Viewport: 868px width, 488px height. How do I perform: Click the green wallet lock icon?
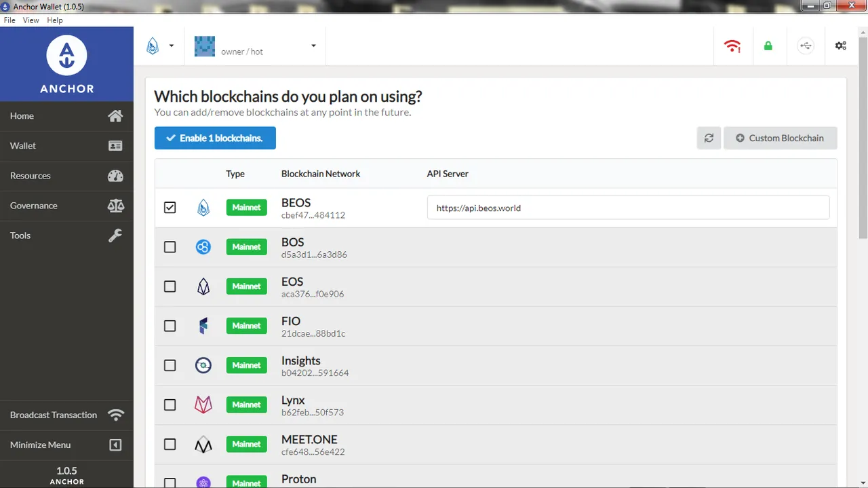pyautogui.click(x=768, y=46)
